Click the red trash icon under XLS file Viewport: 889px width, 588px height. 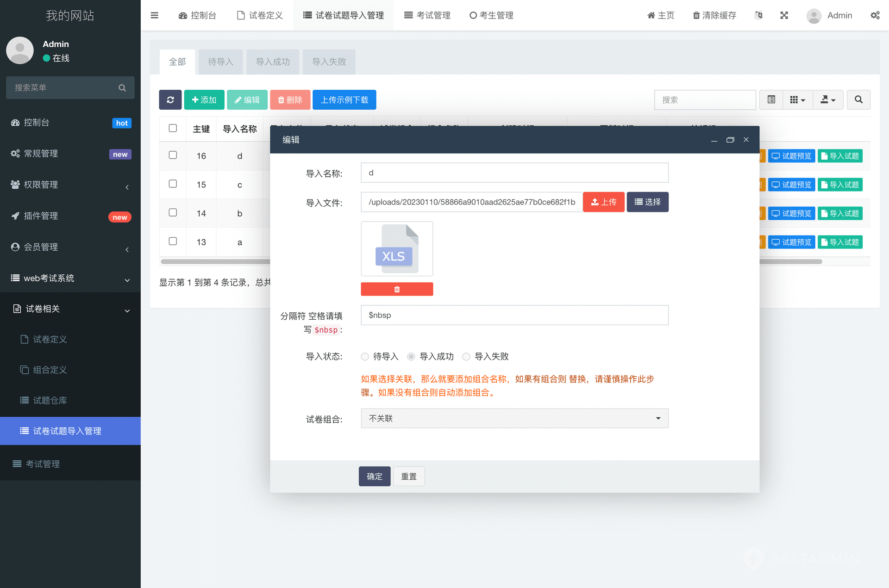[397, 289]
